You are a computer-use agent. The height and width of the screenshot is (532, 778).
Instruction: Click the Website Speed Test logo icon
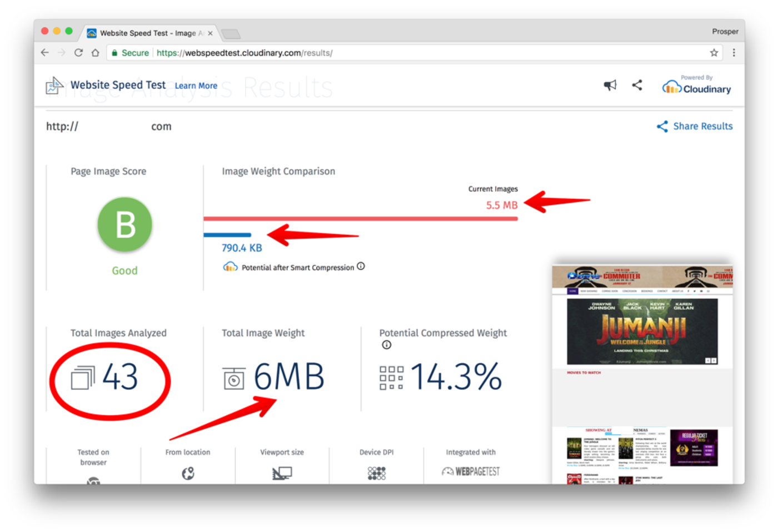54,86
